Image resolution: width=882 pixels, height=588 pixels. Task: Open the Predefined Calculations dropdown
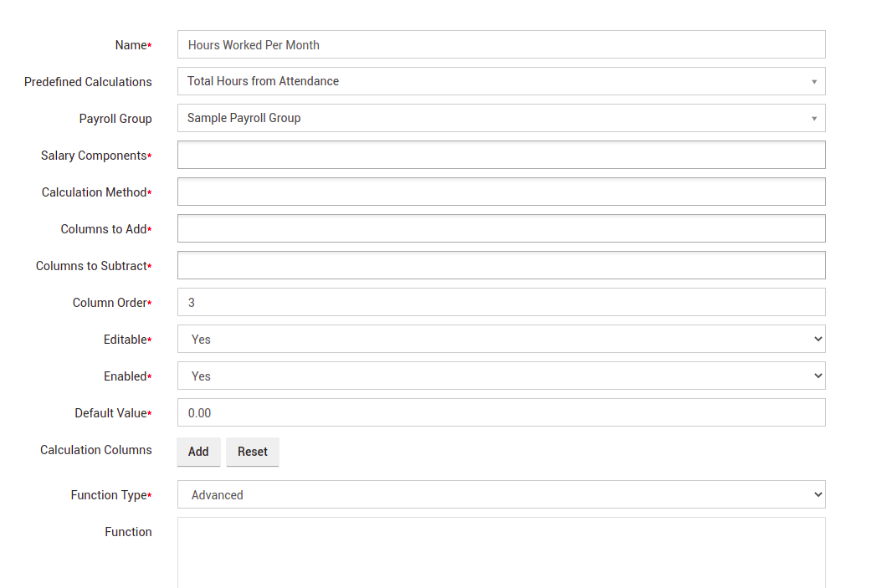click(500, 81)
